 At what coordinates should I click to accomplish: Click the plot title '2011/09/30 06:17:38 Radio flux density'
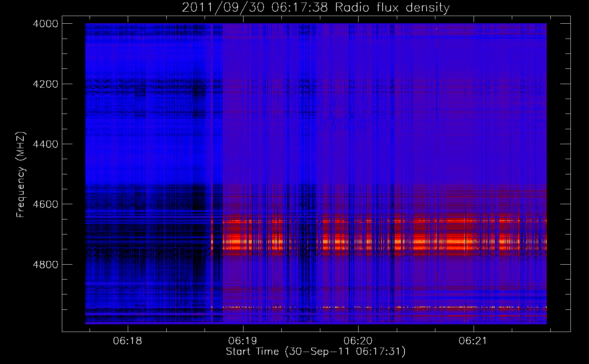click(x=316, y=7)
